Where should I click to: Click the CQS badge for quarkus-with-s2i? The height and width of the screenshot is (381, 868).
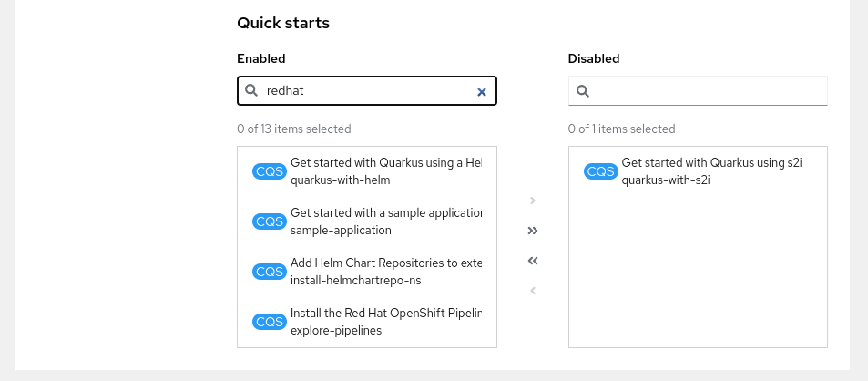pyautogui.click(x=601, y=171)
